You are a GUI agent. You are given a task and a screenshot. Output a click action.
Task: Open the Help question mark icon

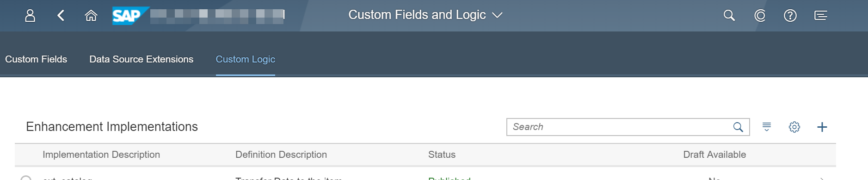tap(790, 16)
